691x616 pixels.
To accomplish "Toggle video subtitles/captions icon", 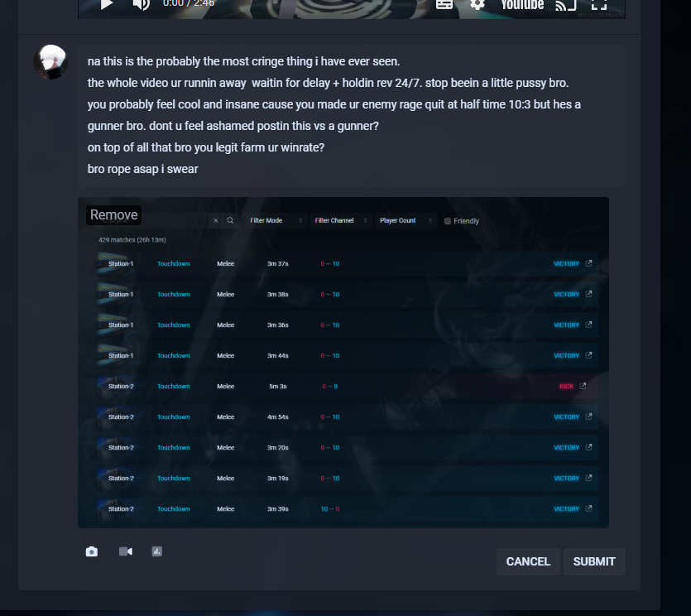I will point(444,4).
